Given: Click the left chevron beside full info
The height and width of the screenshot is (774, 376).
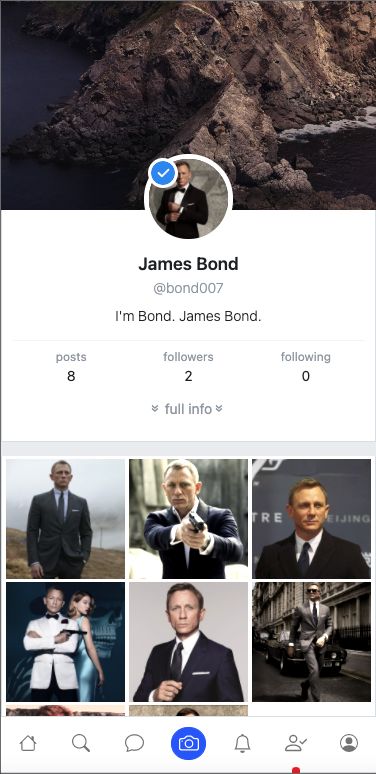Looking at the screenshot, I should (x=155, y=408).
